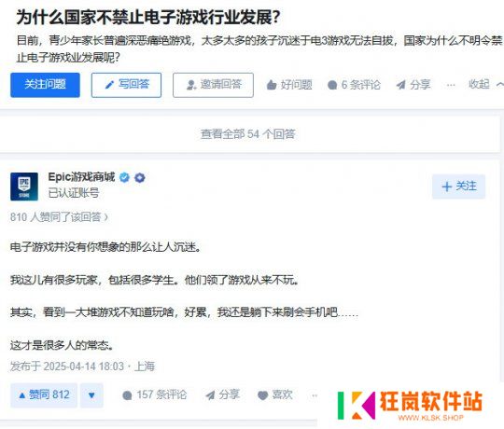Click 查看全部 54 个回答 link
This screenshot has width=504, height=429.
pos(248,134)
